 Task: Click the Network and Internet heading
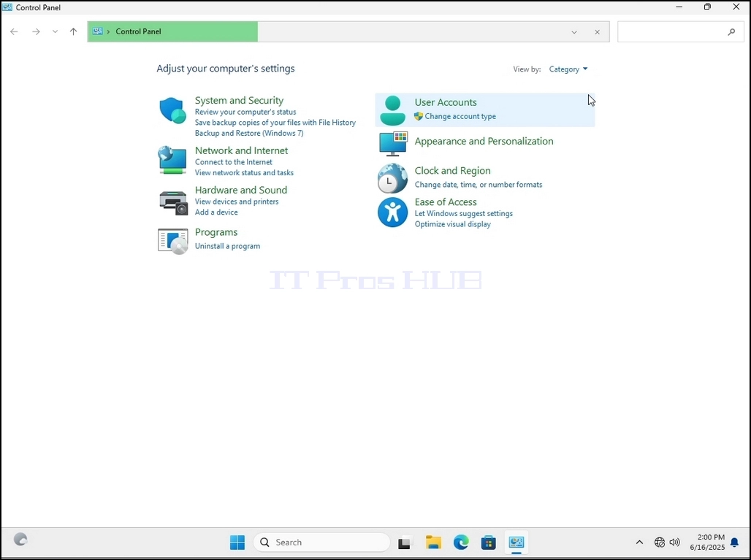click(241, 150)
